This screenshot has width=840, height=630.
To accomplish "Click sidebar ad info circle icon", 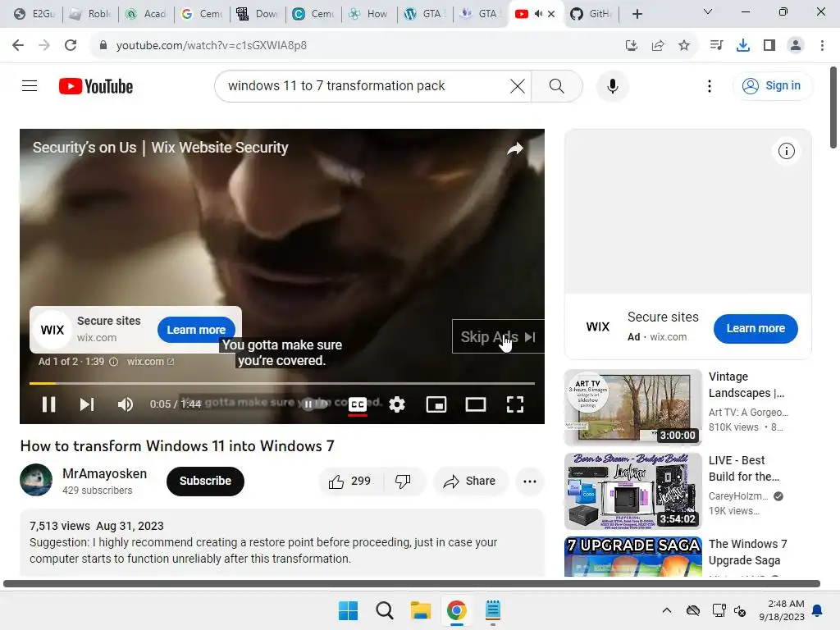I will (786, 151).
